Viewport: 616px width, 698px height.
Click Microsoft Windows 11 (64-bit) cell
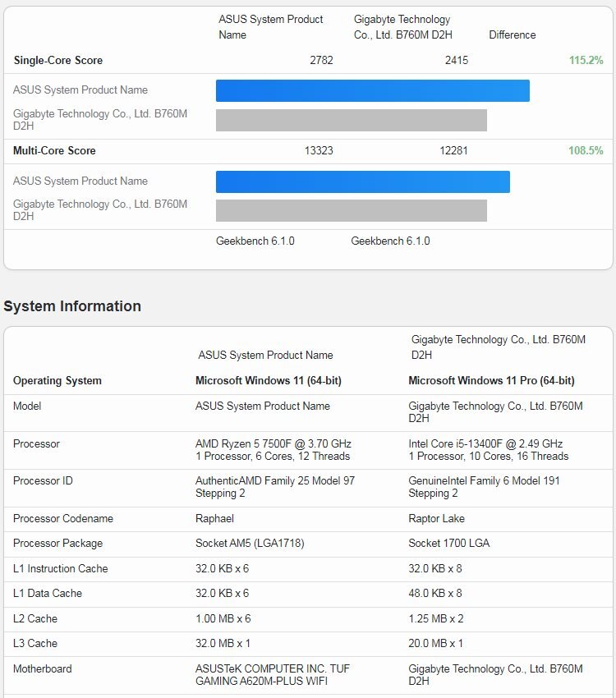tap(269, 380)
